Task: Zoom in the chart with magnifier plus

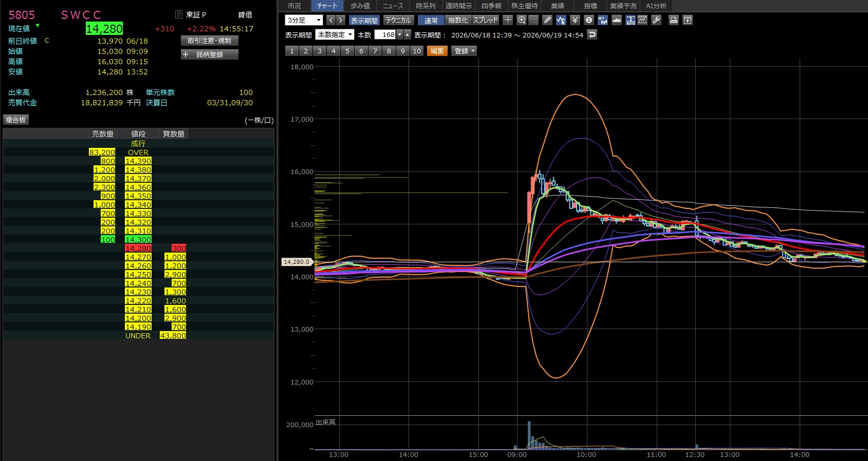Action: pos(522,20)
